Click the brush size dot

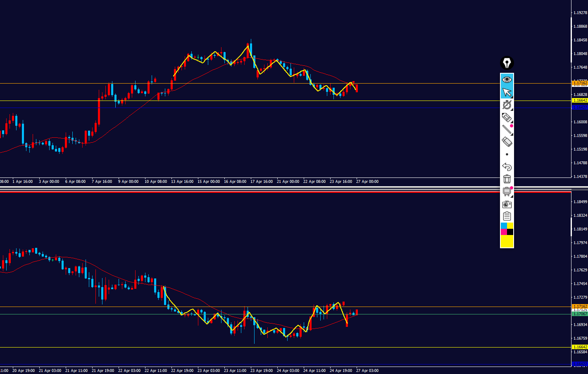(507, 154)
